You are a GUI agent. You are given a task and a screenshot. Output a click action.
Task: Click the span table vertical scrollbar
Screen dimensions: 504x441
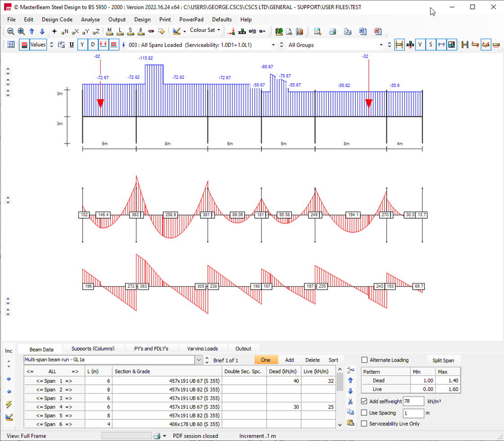(x=340, y=397)
